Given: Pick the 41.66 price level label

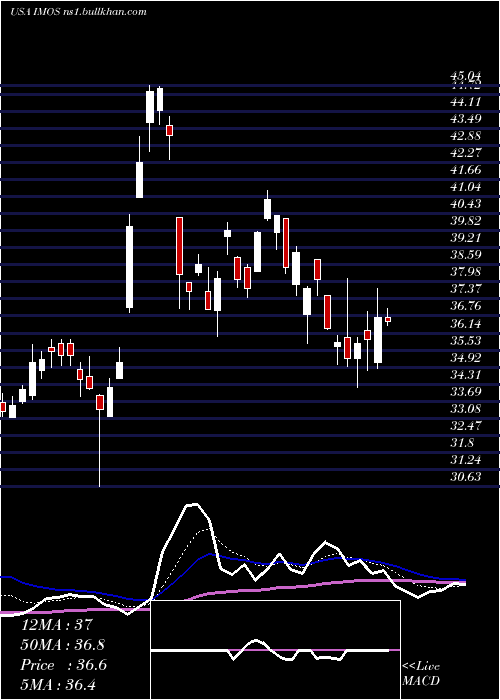Looking at the screenshot, I should 465,170.
